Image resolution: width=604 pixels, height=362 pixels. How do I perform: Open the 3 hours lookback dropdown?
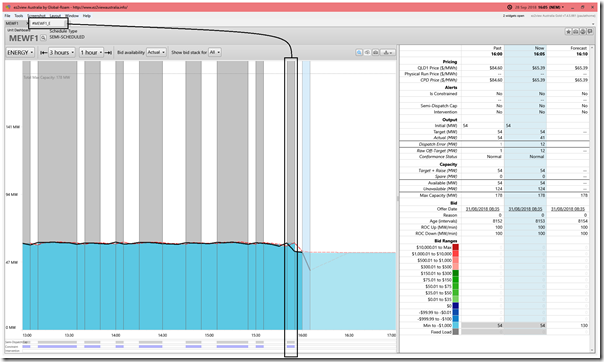(62, 52)
